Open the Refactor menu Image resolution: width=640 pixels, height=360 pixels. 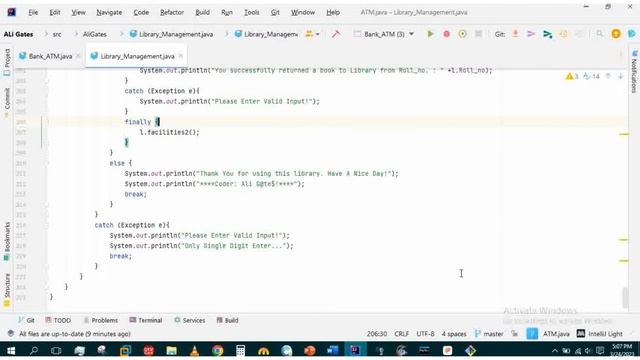coord(172,12)
